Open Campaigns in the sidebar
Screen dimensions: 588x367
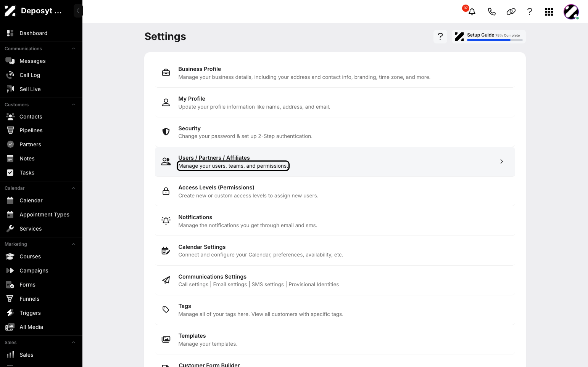(x=41, y=271)
